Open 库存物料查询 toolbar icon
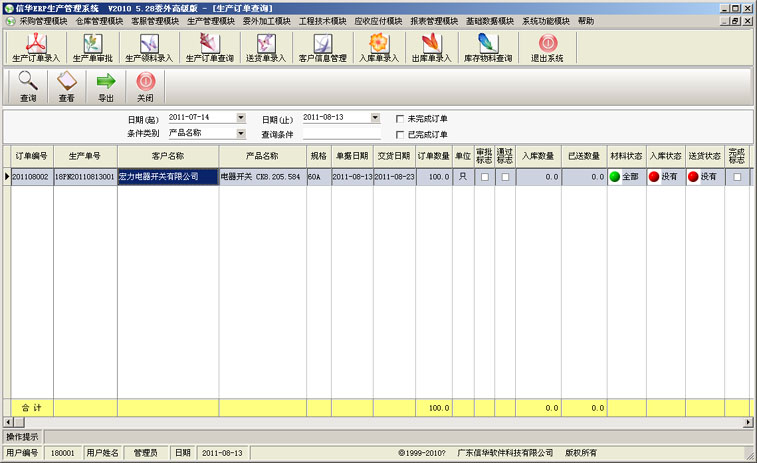 coord(487,47)
